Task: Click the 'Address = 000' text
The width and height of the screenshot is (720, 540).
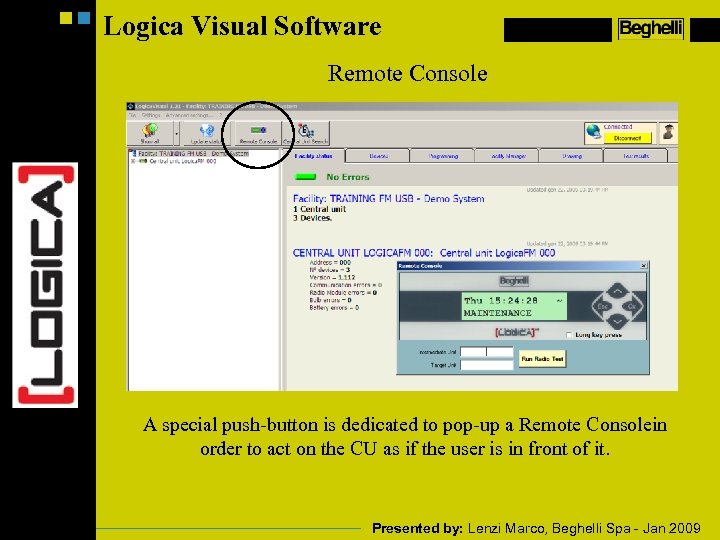Action: click(x=330, y=262)
